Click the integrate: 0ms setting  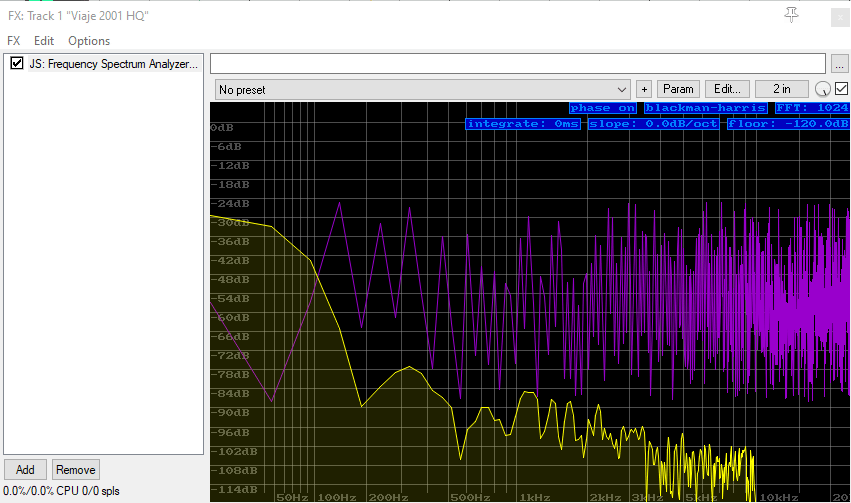click(x=523, y=124)
